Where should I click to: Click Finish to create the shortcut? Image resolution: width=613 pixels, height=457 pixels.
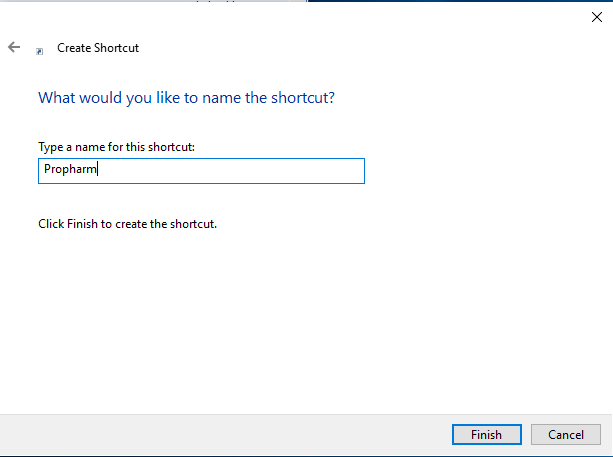coord(487,434)
